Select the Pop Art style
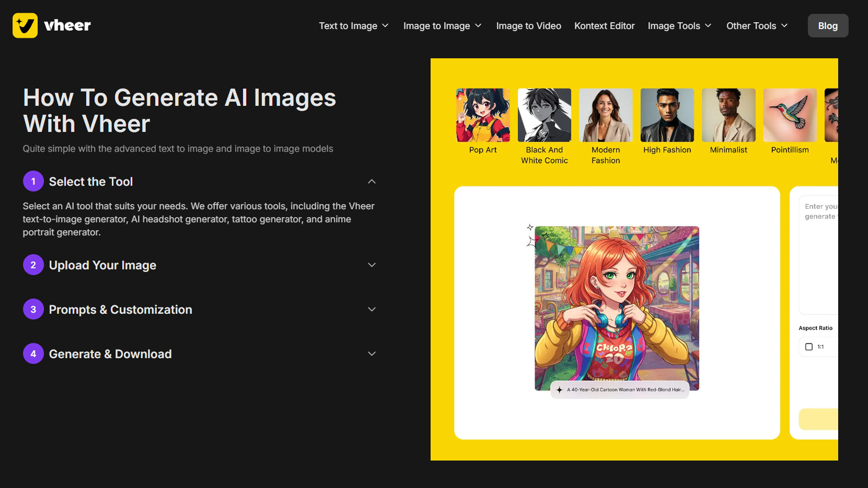 [483, 114]
